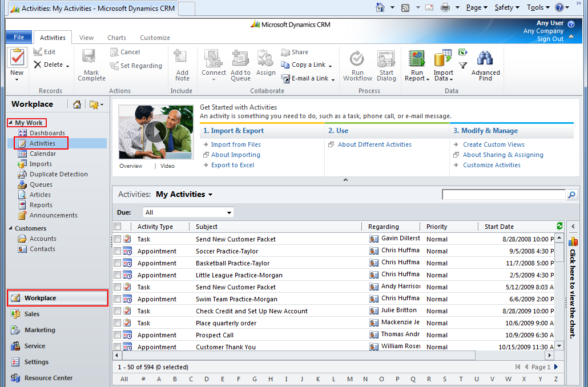The width and height of the screenshot is (588, 387).
Task: Click the Export to Excel ribbon icon
Action: [463, 52]
